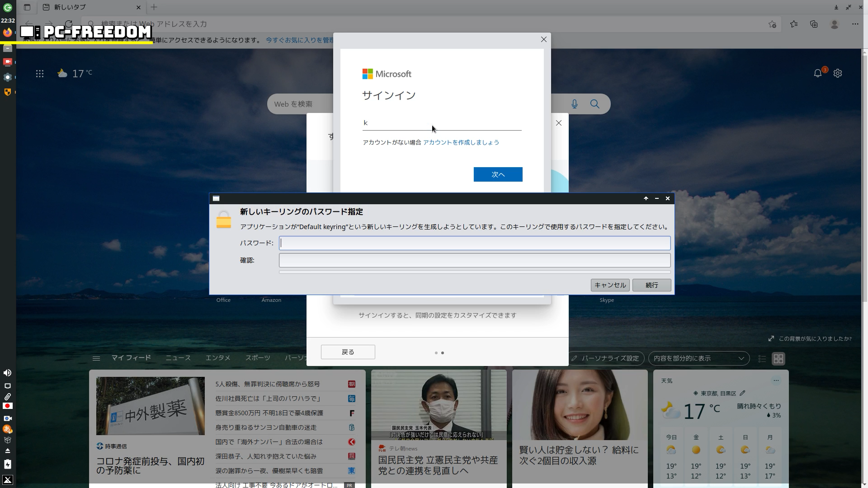Open the apps grid launcher icon
Screen dimensions: 868x488
click(x=40, y=74)
